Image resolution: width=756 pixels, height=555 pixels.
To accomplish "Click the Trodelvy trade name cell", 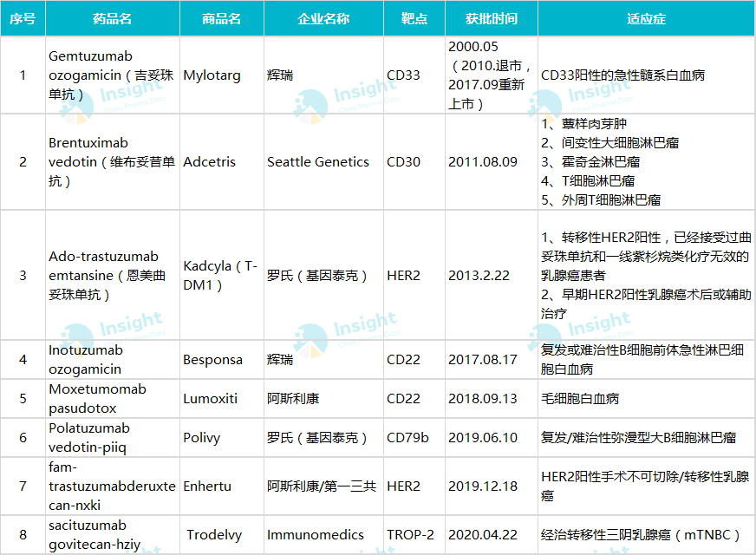I will click(x=222, y=535).
